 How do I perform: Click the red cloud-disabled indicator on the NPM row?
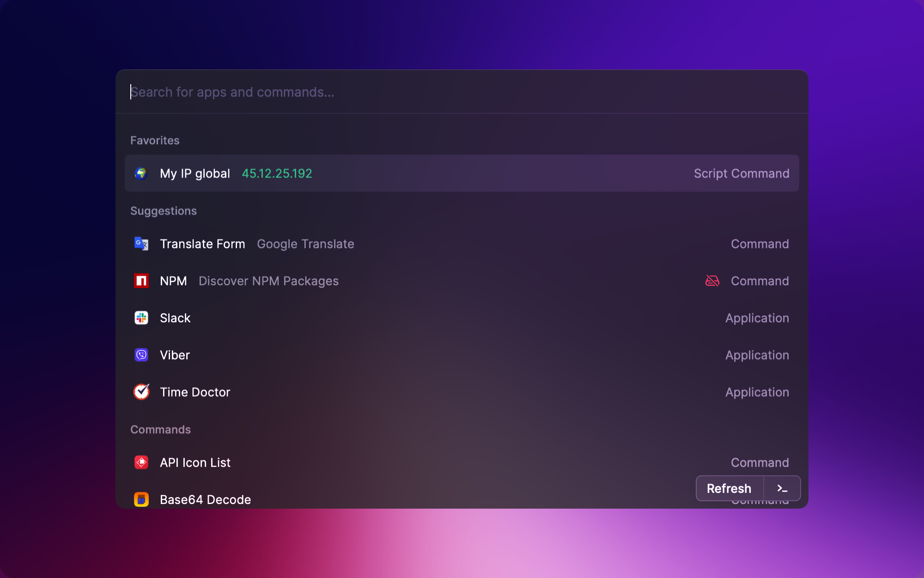coord(712,280)
